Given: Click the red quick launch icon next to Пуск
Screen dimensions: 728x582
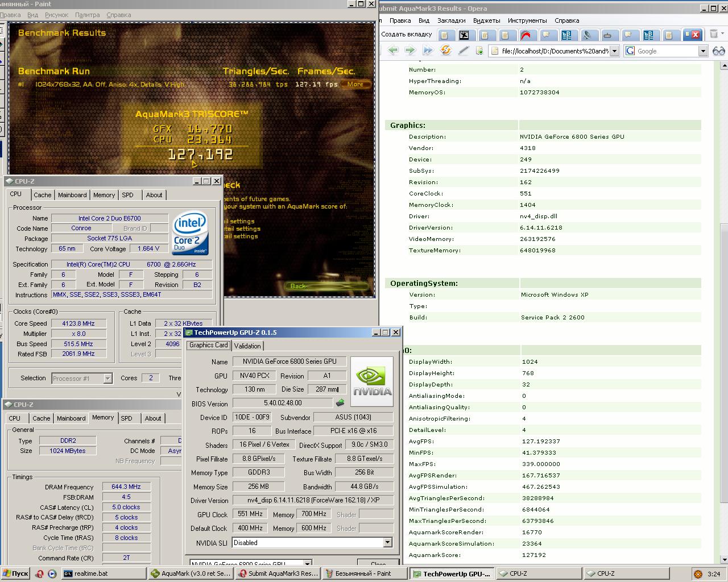Looking at the screenshot, I should click(x=39, y=573).
